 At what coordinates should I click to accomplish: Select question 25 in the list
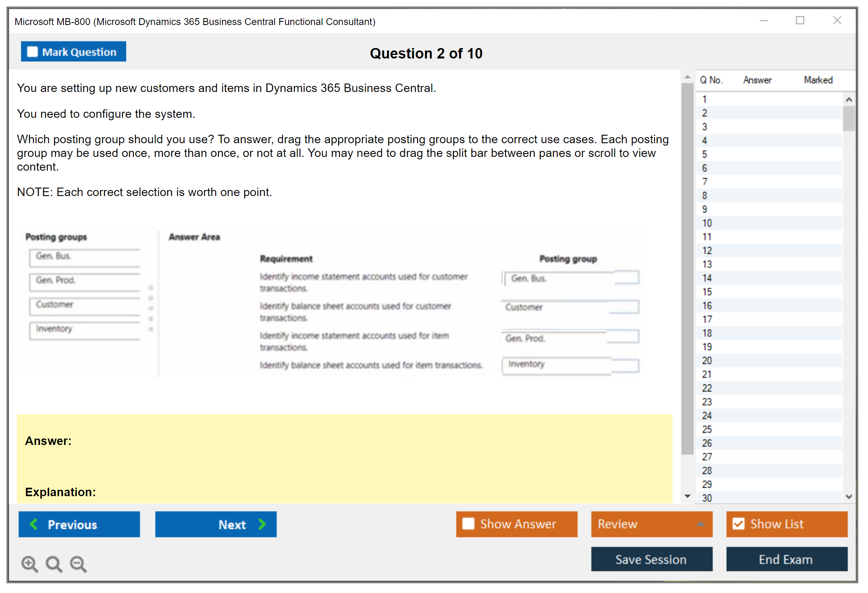pyautogui.click(x=707, y=429)
